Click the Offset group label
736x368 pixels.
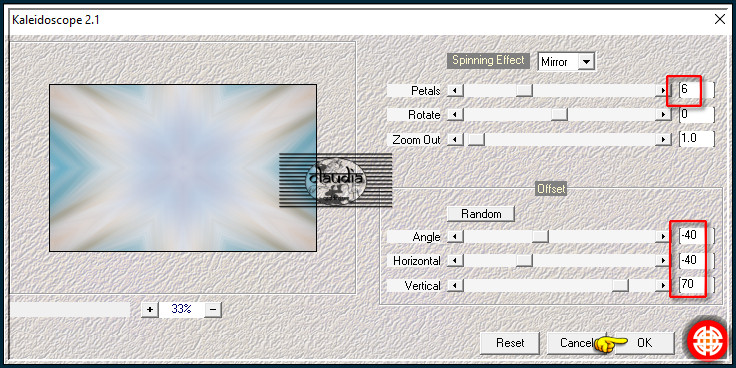552,189
